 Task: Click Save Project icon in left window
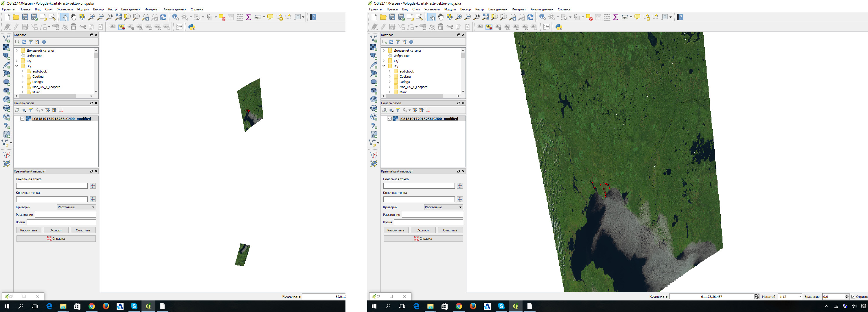coord(25,17)
